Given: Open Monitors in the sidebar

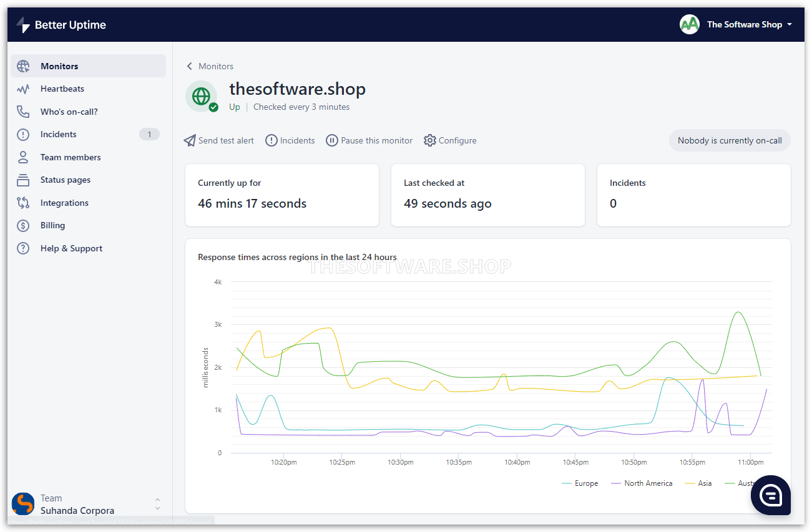Looking at the screenshot, I should pyautogui.click(x=88, y=66).
